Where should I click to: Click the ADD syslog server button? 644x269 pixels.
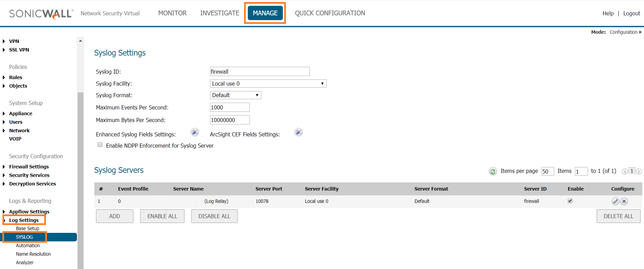click(114, 216)
